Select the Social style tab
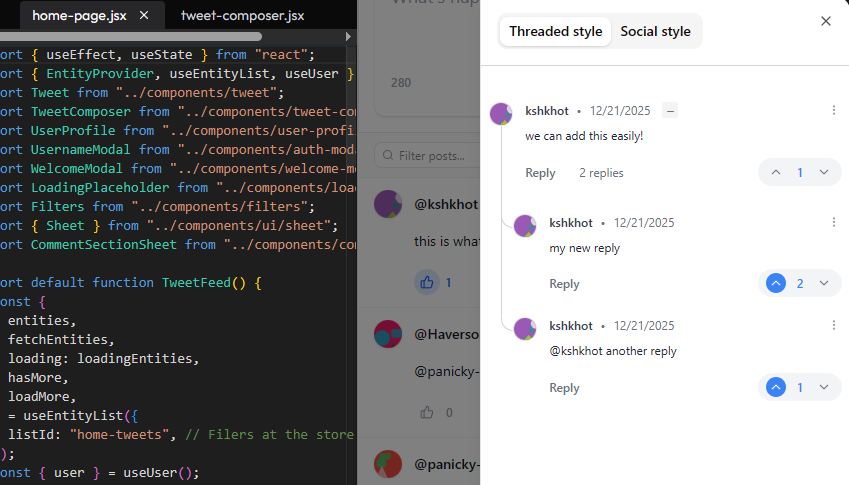Image resolution: width=849 pixels, height=485 pixels. tap(655, 31)
